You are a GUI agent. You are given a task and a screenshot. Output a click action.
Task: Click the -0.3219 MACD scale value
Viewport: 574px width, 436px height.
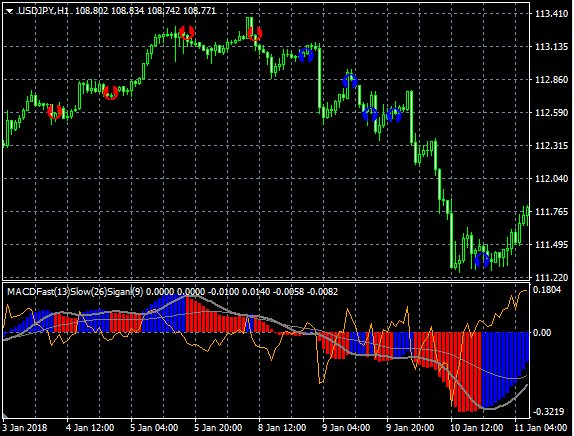(x=549, y=411)
